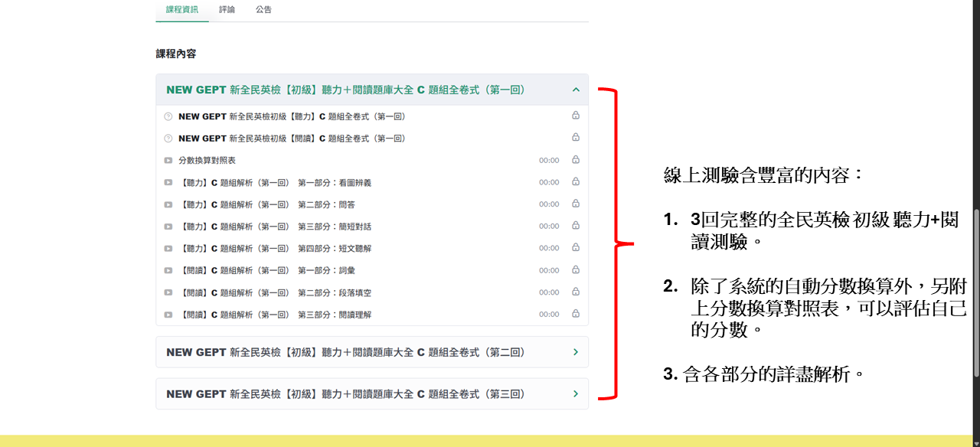The width and height of the screenshot is (980, 447).
Task: Click the quiz icon beside 【聽力】C 題組全卷式
Action: coord(168,116)
